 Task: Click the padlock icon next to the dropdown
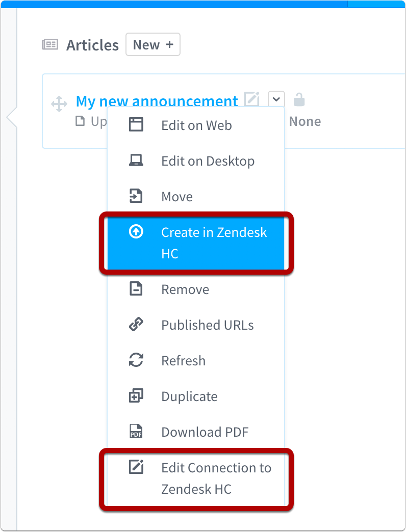(x=299, y=99)
